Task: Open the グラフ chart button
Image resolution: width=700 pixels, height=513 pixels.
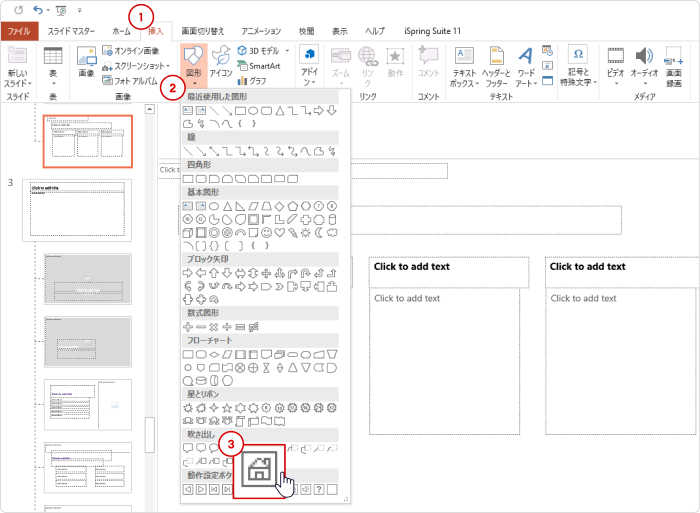Action: 252,81
